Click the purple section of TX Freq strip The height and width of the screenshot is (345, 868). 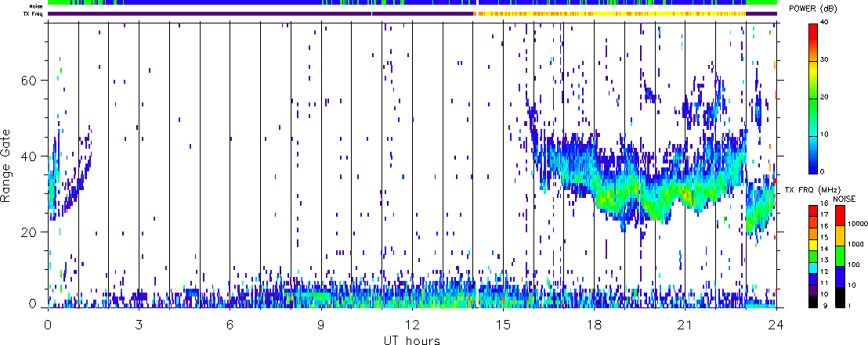261,13
